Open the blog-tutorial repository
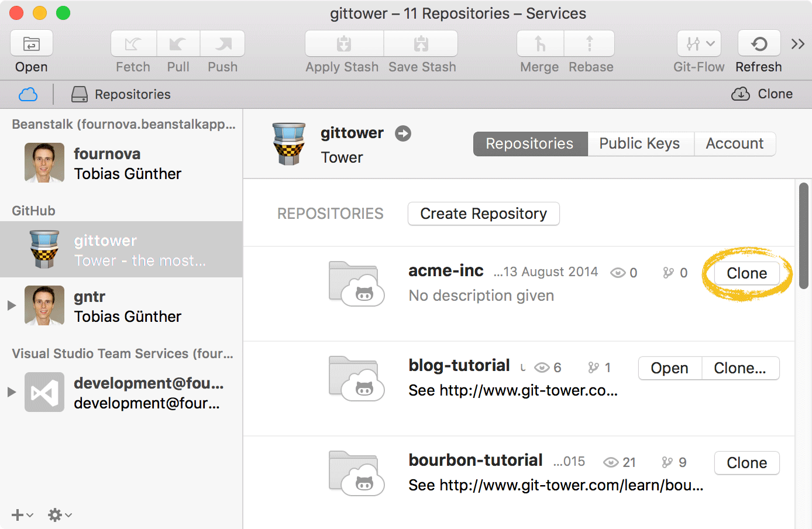This screenshot has width=812, height=529. 669,368
